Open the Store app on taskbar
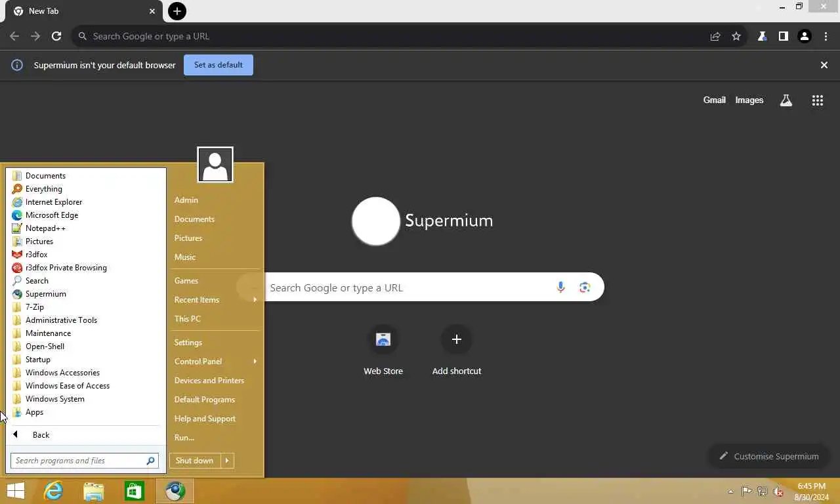The image size is (840, 504). tap(135, 491)
